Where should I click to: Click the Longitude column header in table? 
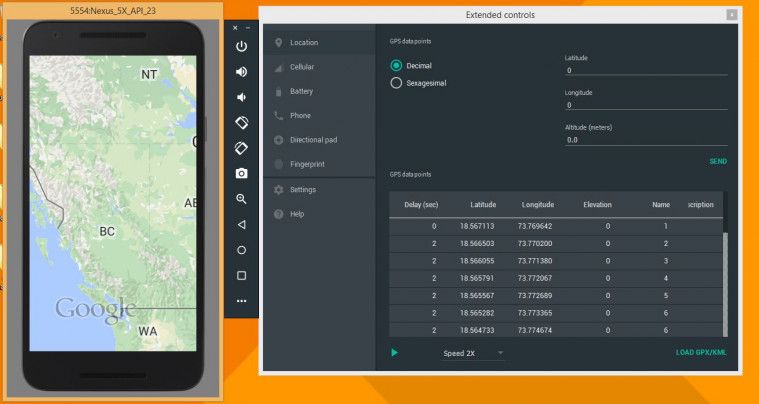click(x=538, y=205)
